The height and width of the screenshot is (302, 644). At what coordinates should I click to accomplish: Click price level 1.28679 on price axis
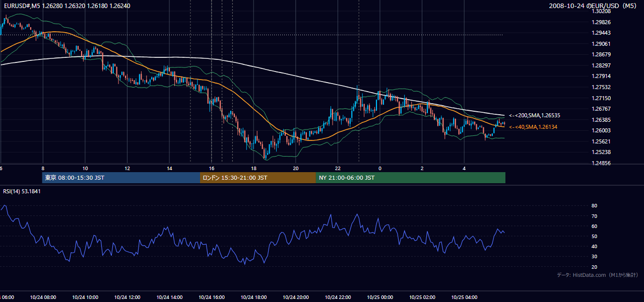click(x=601, y=54)
